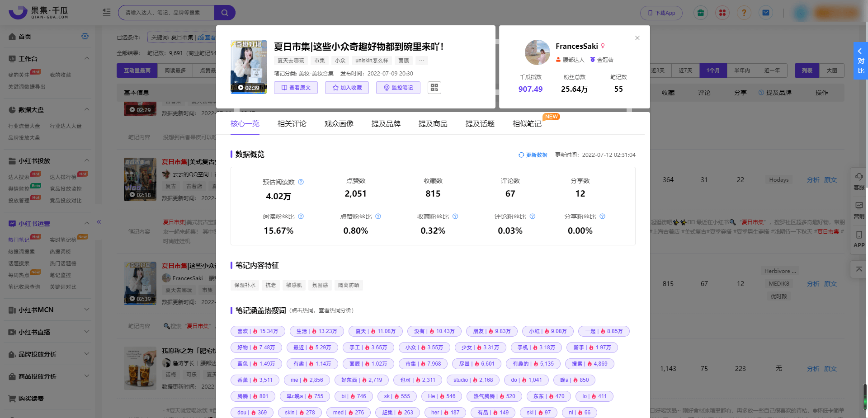The image size is (868, 418).
Task: Click help icon beside 点赞粉丝比
Action: click(378, 216)
